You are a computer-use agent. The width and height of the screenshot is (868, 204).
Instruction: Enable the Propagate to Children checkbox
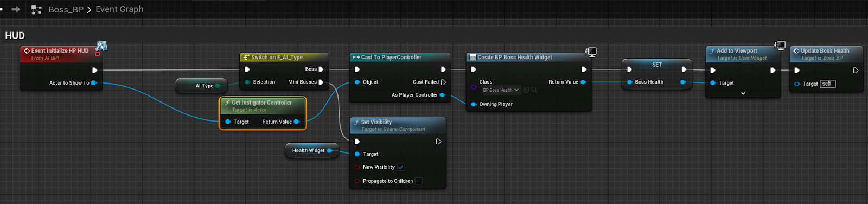coord(418,181)
